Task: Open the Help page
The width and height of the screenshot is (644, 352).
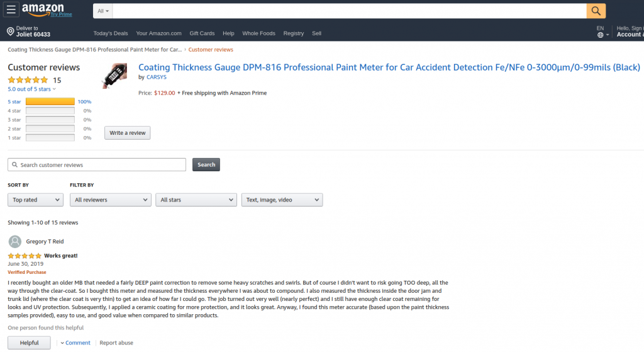Action: 228,33
